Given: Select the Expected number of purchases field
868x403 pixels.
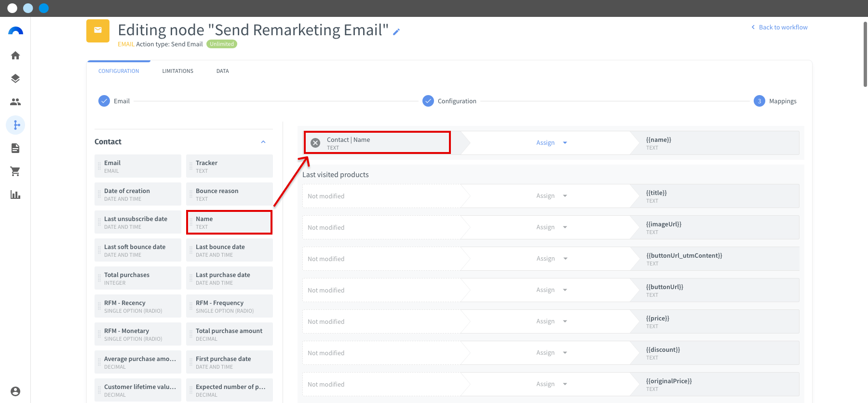Looking at the screenshot, I should pyautogui.click(x=230, y=390).
